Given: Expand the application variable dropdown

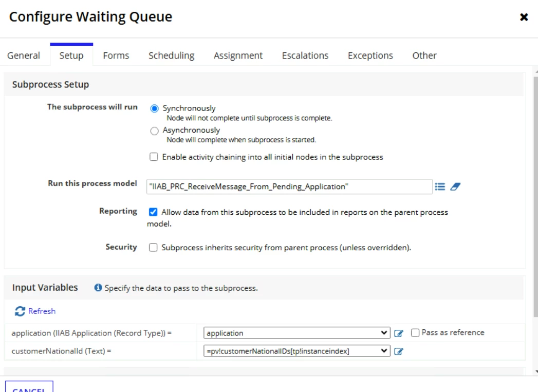Looking at the screenshot, I should [297, 333].
